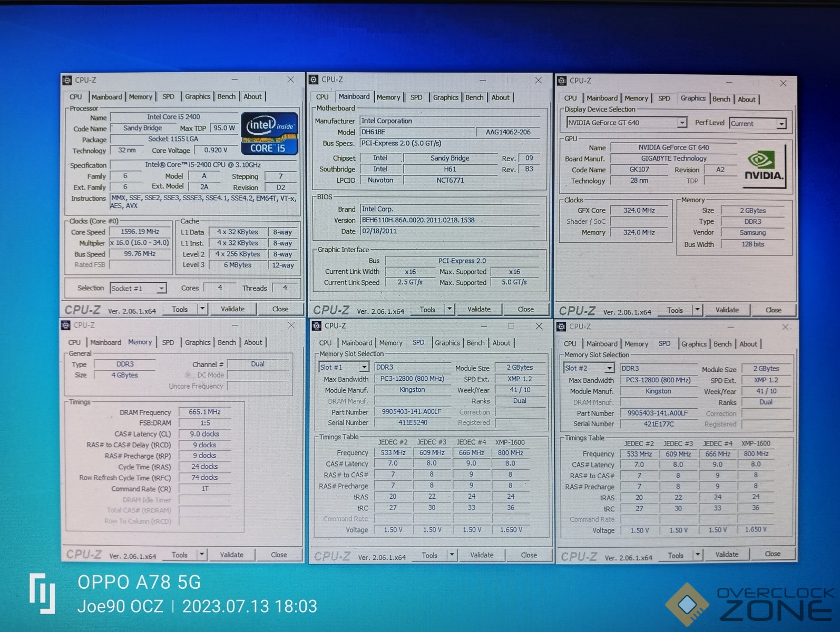Select the SPD tab in the Motherboard window
Image resolution: width=840 pixels, height=632 pixels.
pos(416,97)
